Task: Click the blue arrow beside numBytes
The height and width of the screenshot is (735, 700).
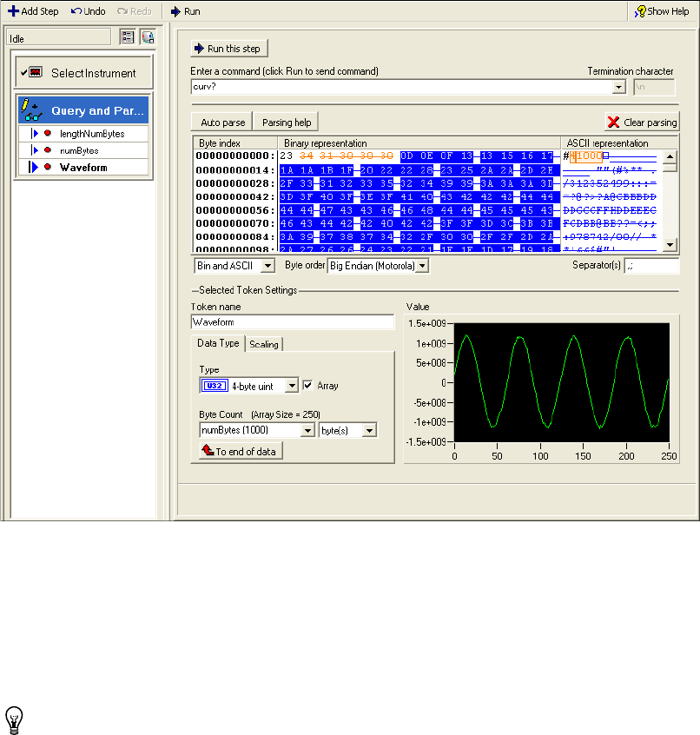Action: pos(34,150)
